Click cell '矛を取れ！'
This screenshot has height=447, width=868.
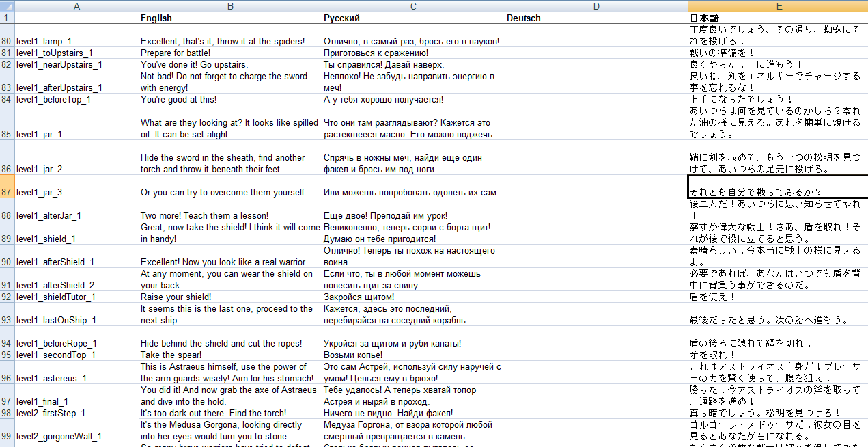[778, 355]
